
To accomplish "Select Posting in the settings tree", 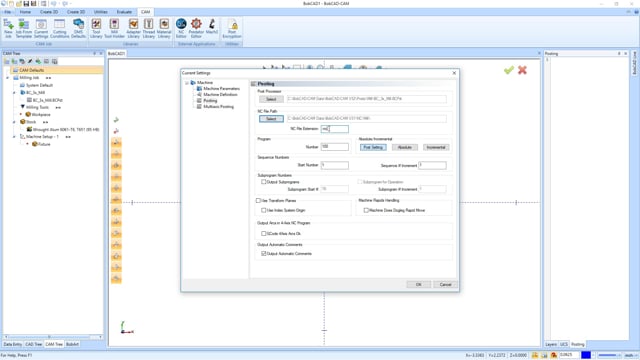I will (210, 101).
